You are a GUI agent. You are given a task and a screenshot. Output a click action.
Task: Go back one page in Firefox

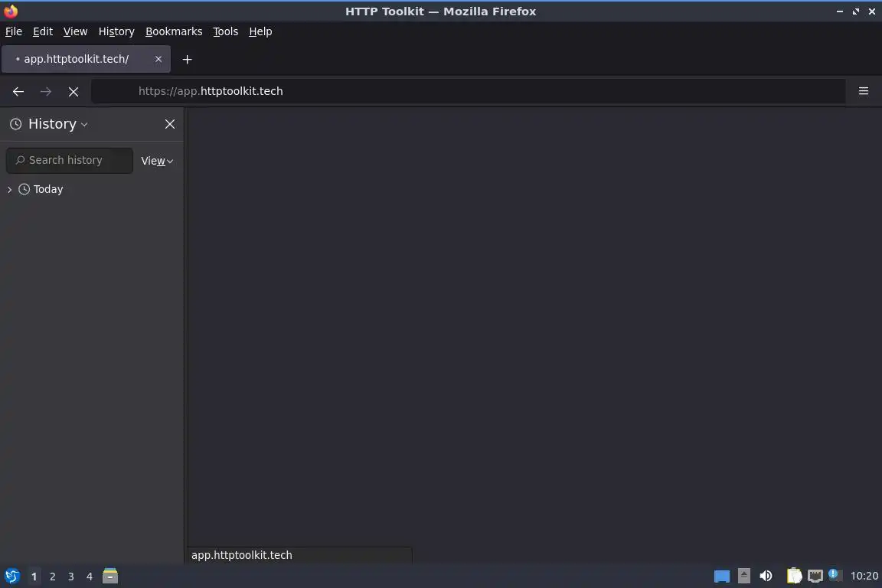pyautogui.click(x=18, y=91)
